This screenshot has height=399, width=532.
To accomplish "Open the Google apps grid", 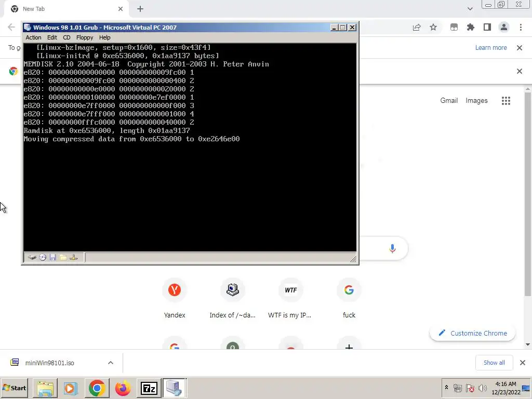I will click(506, 100).
